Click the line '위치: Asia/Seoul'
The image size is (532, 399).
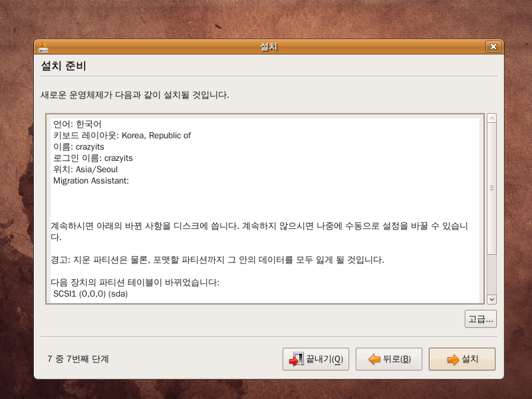coord(86,170)
